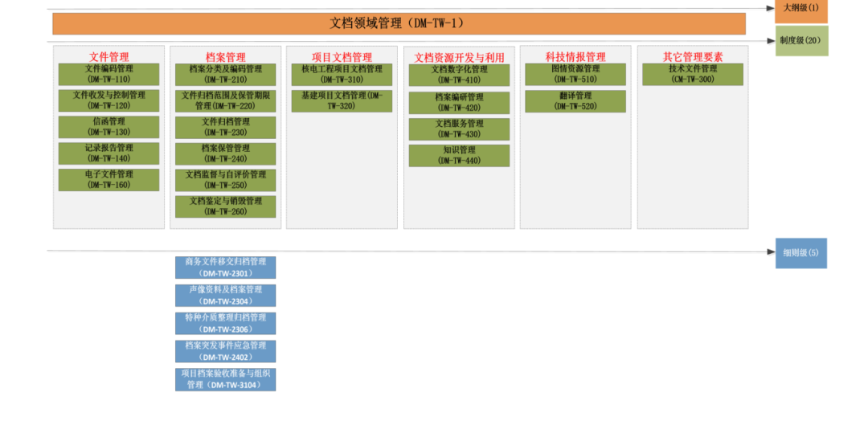Open 技术文件管理 (CM-TW-300) box
The image size is (868, 429).
click(x=692, y=74)
